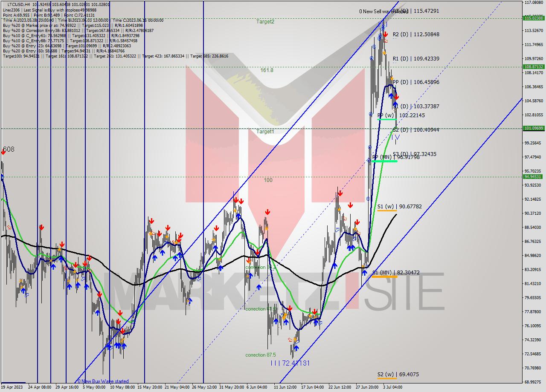The width and height of the screenshot is (546, 392).
Task: Click the 'correction 87.5' label
Action: coord(260,355)
